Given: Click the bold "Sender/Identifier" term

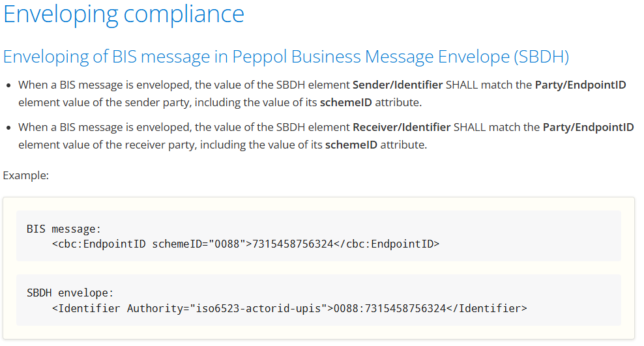Looking at the screenshot, I should click(398, 85).
